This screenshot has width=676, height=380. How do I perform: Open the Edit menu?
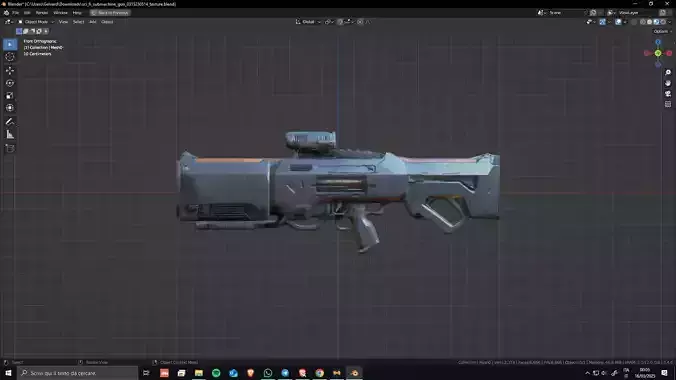coord(27,13)
